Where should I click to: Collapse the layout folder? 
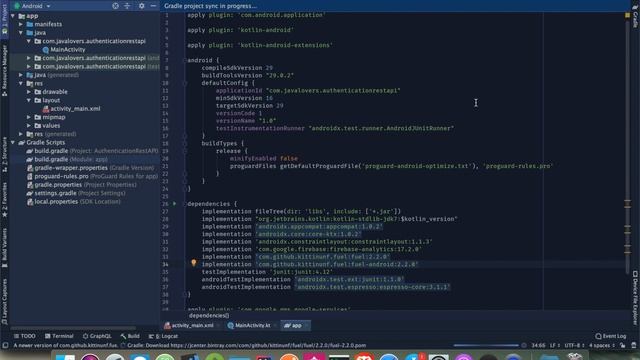tap(29, 100)
